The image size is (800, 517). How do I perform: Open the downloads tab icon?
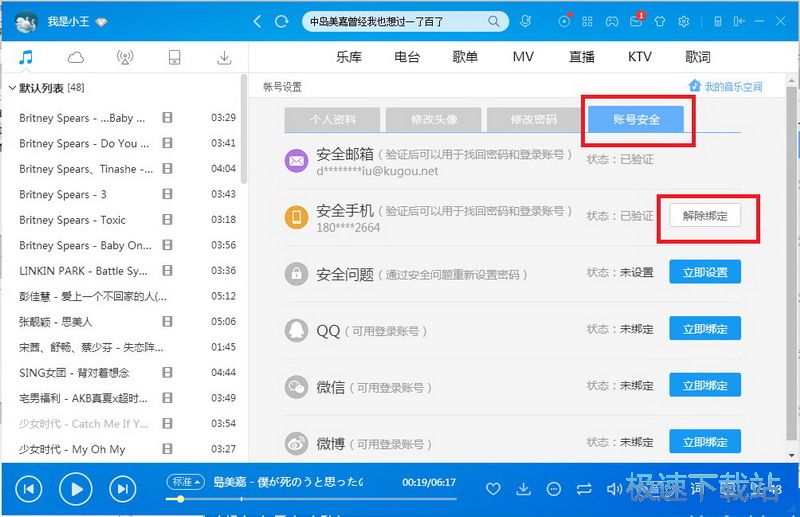(224, 57)
